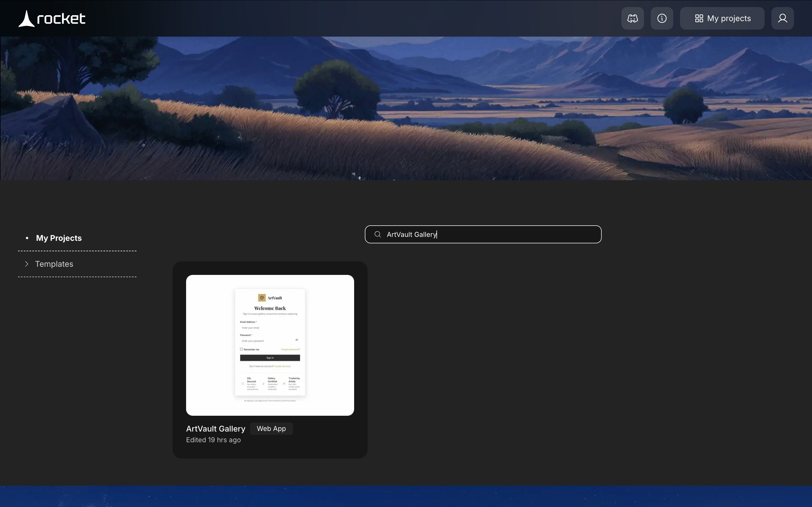The image size is (812, 507).
Task: Click the grid icon inside My projects button
Action: pos(700,18)
